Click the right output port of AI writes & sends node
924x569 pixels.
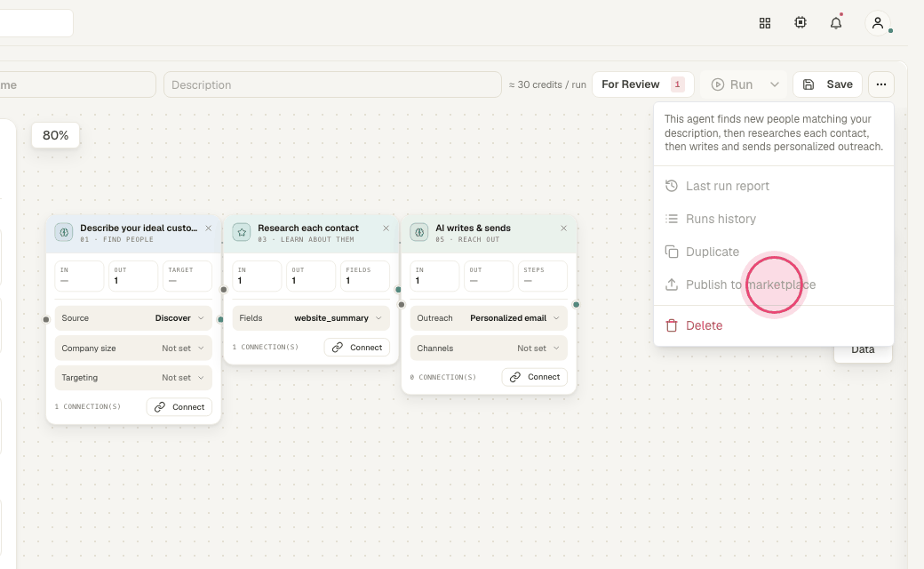pyautogui.click(x=577, y=304)
